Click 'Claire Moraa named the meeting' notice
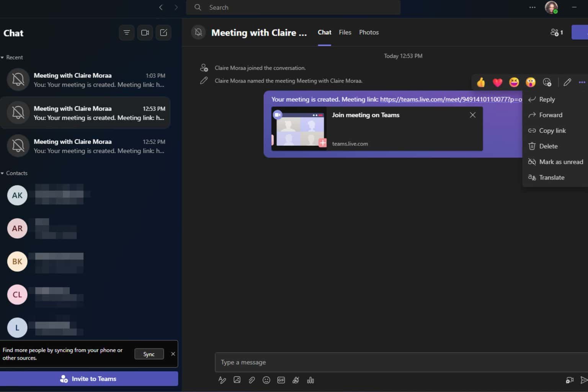 [x=288, y=81]
